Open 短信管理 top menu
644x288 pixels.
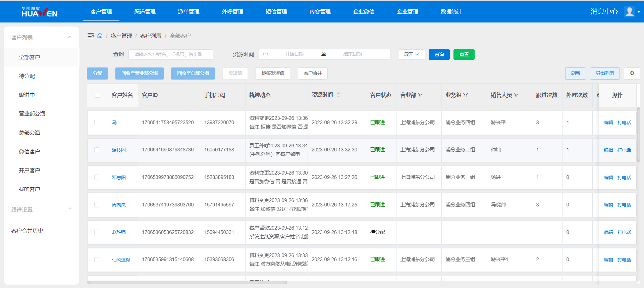click(x=276, y=11)
